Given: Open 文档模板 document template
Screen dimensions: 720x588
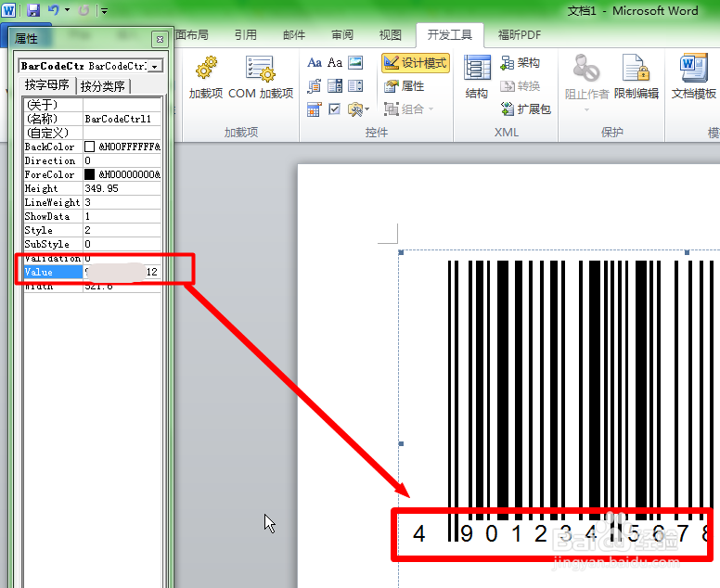Looking at the screenshot, I should pos(693,77).
